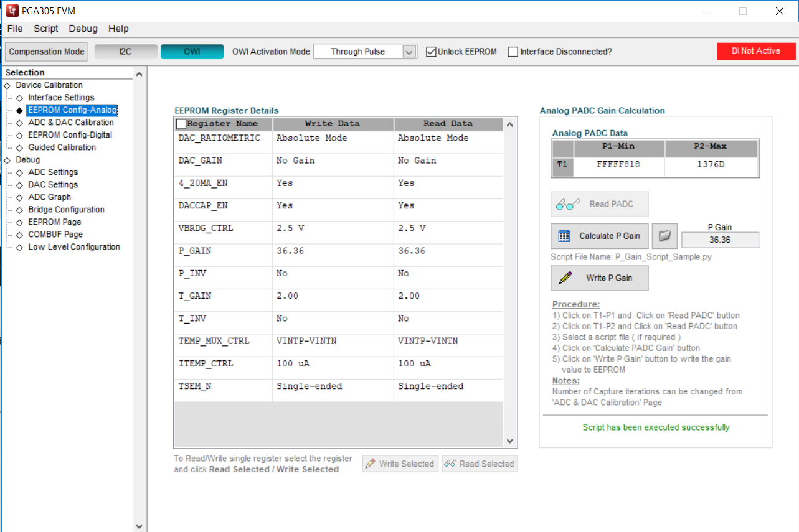Screen dimensions: 799x532
Task: Click Write Data cell for T_GAIN
Action: (333, 300)
